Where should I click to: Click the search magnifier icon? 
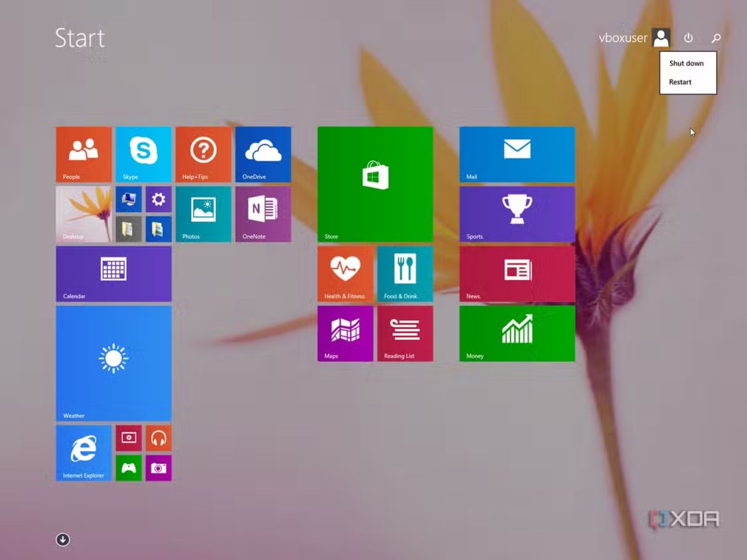tap(716, 38)
